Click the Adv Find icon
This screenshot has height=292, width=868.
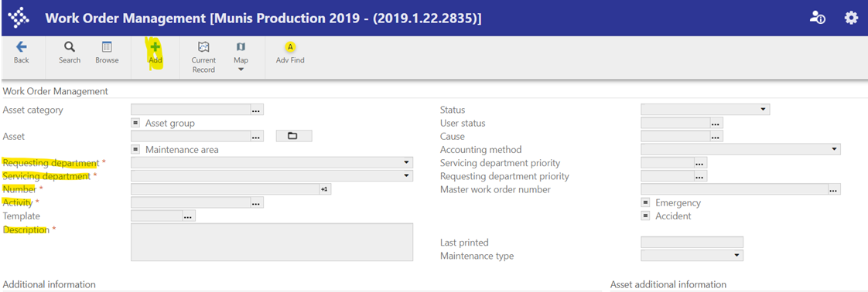point(290,47)
